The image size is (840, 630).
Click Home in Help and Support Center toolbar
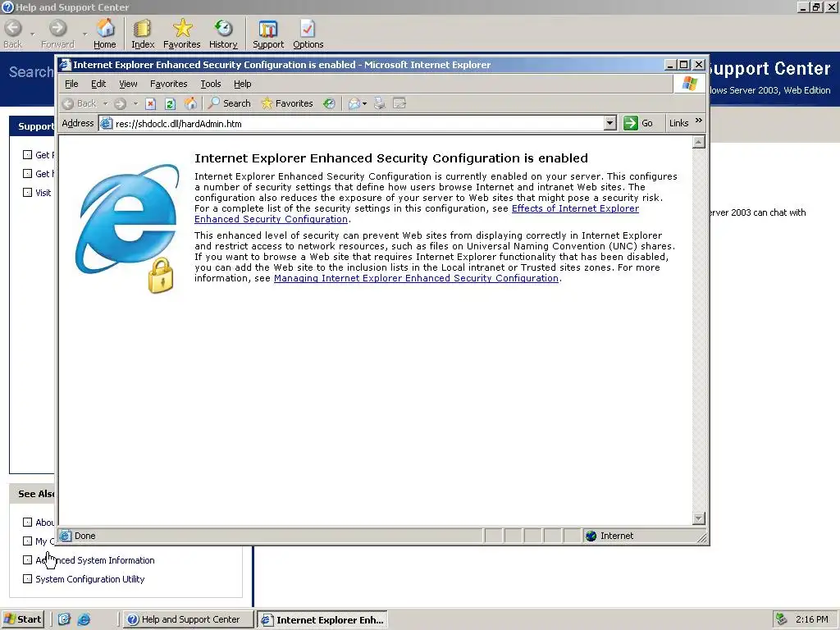[104, 34]
